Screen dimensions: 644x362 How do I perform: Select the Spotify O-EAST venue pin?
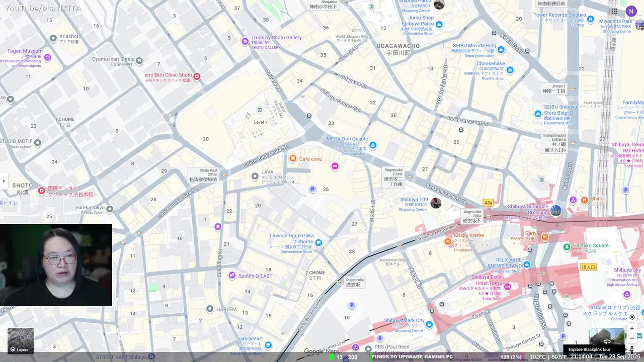[x=232, y=276]
